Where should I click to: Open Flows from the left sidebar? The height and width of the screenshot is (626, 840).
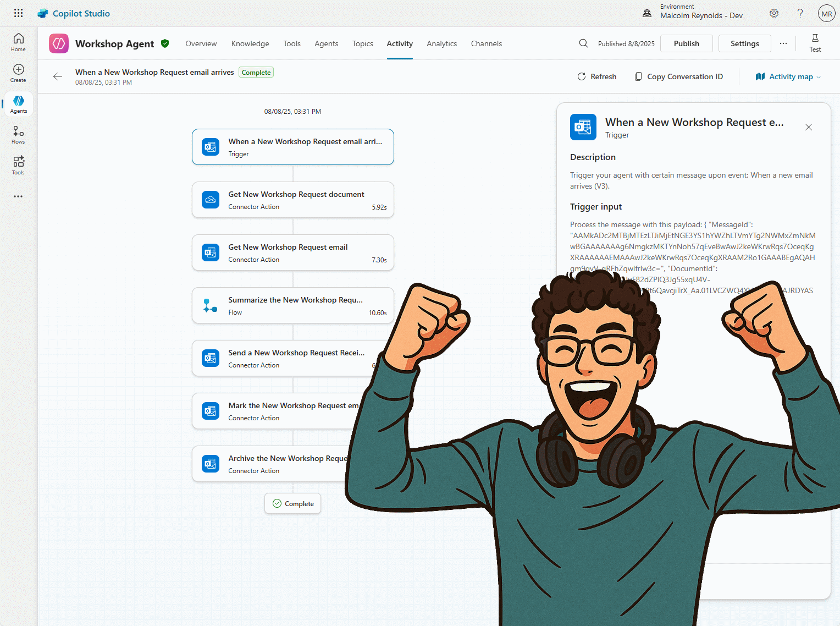pyautogui.click(x=18, y=134)
